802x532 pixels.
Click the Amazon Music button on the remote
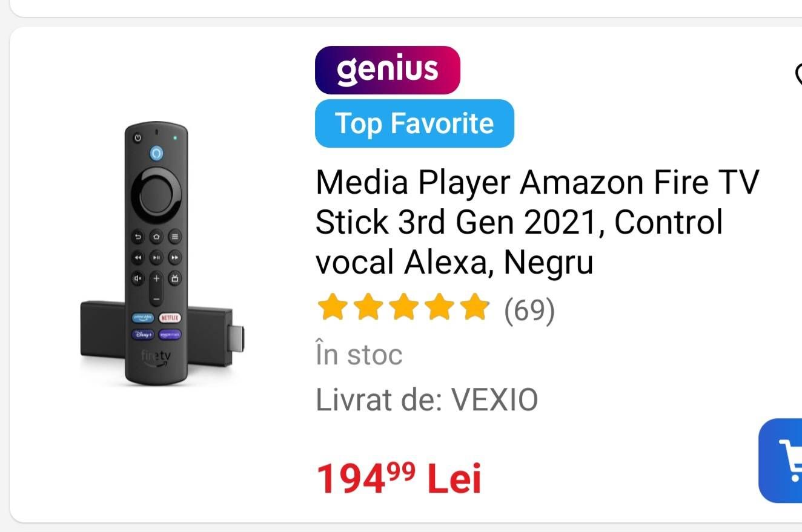170,334
